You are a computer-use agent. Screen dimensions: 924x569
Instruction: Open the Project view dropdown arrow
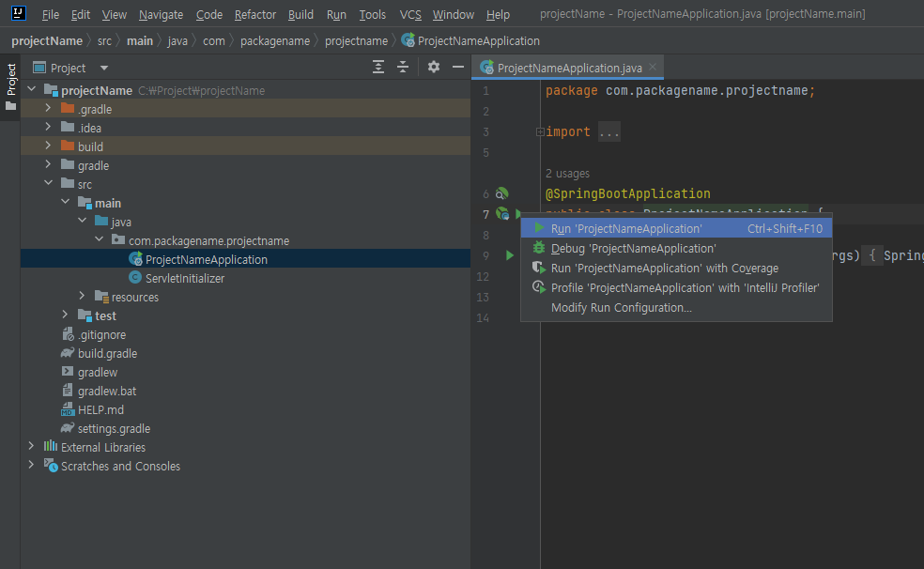click(104, 68)
